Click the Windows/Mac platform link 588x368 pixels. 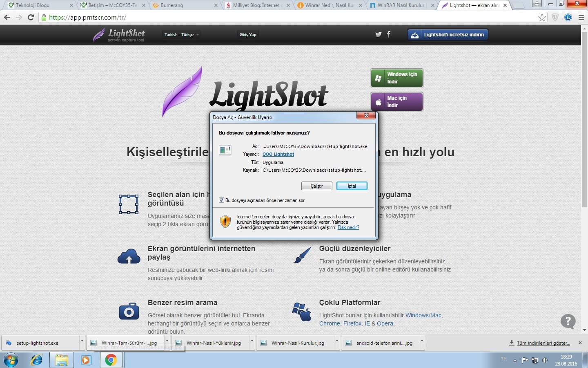point(423,315)
